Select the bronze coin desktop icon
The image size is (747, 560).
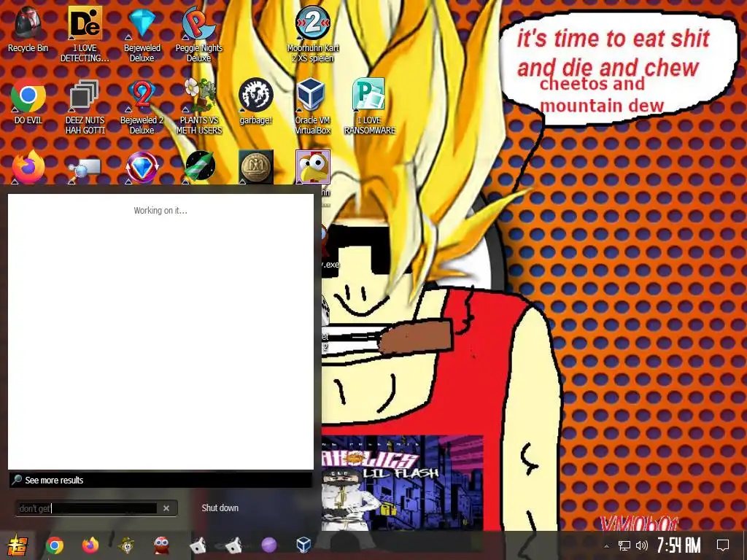[256, 167]
